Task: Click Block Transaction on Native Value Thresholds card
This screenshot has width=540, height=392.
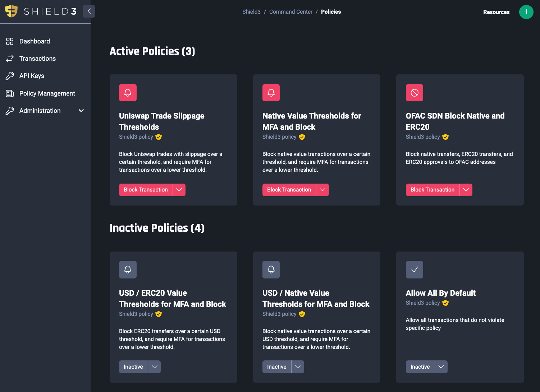Action: pos(289,190)
